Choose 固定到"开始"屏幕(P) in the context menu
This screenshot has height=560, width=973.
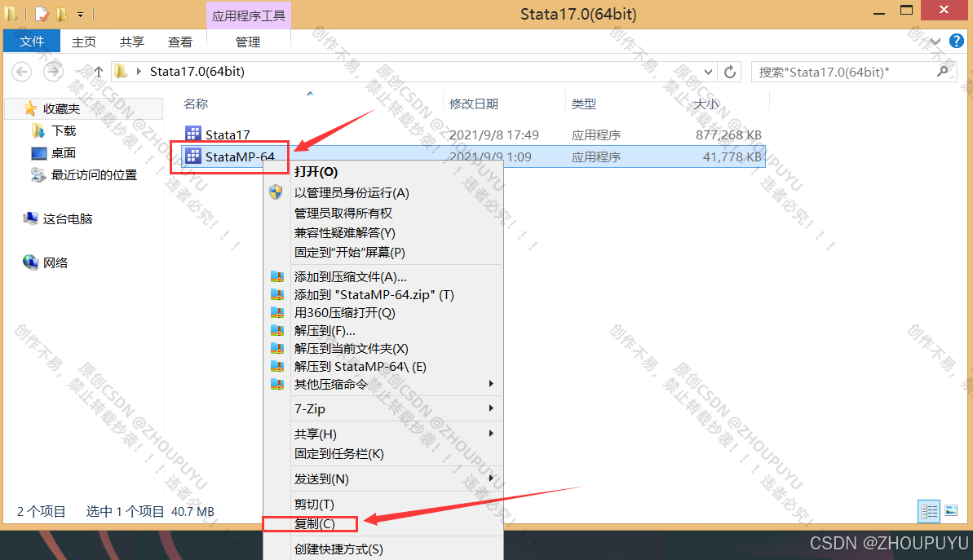(x=350, y=253)
